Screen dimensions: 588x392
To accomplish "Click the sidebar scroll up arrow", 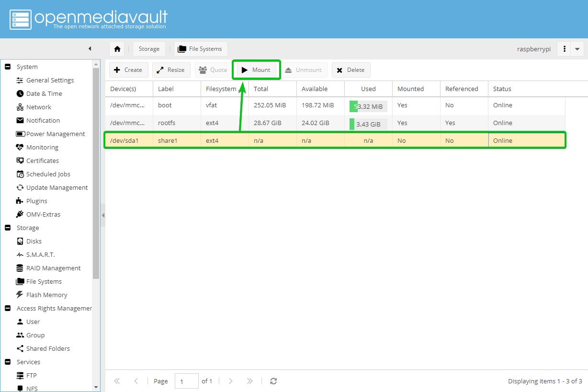I will [x=96, y=64].
